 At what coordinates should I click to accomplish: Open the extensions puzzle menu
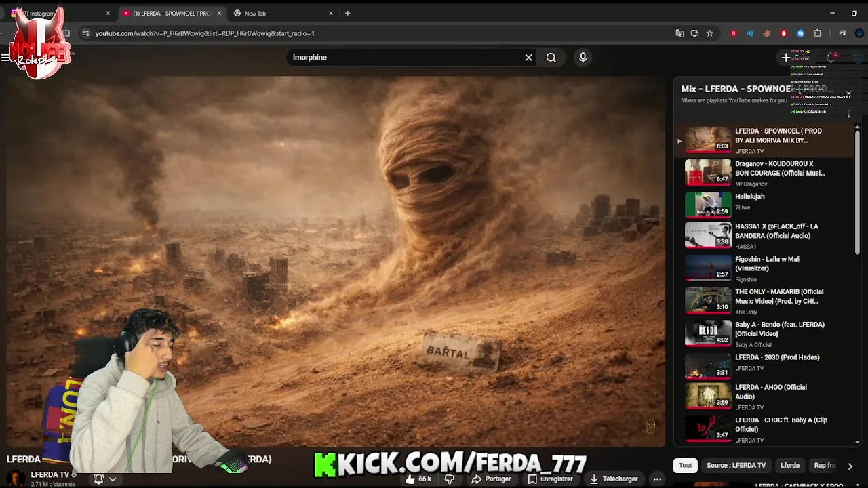point(817,33)
